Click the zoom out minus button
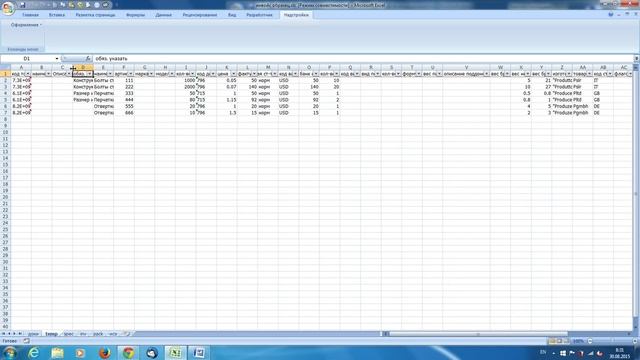Image resolution: width=640 pixels, height=360 pixels. pos(590,341)
